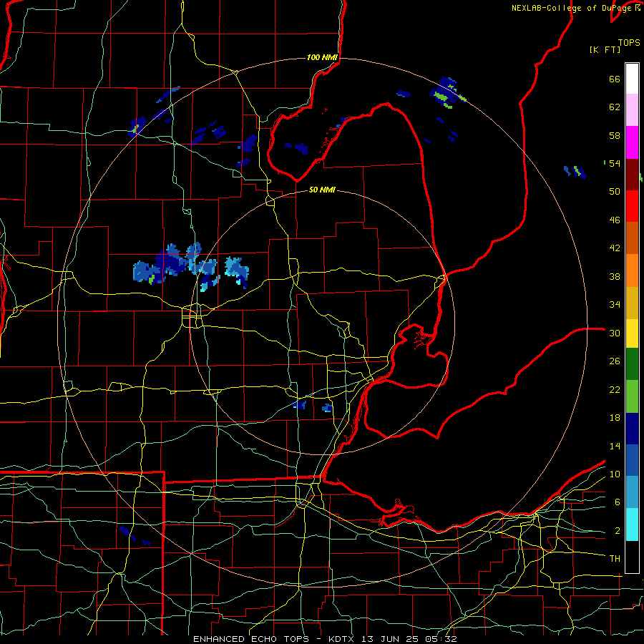
Task: Select the dark green legend swatch
Action: (632, 364)
